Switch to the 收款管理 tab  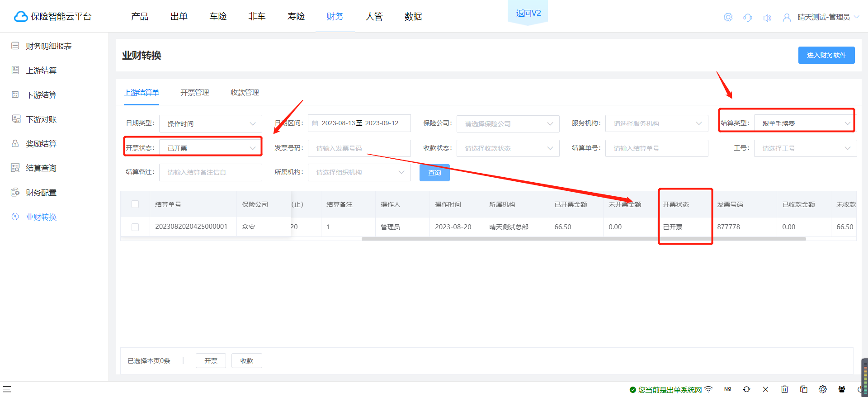(x=245, y=93)
